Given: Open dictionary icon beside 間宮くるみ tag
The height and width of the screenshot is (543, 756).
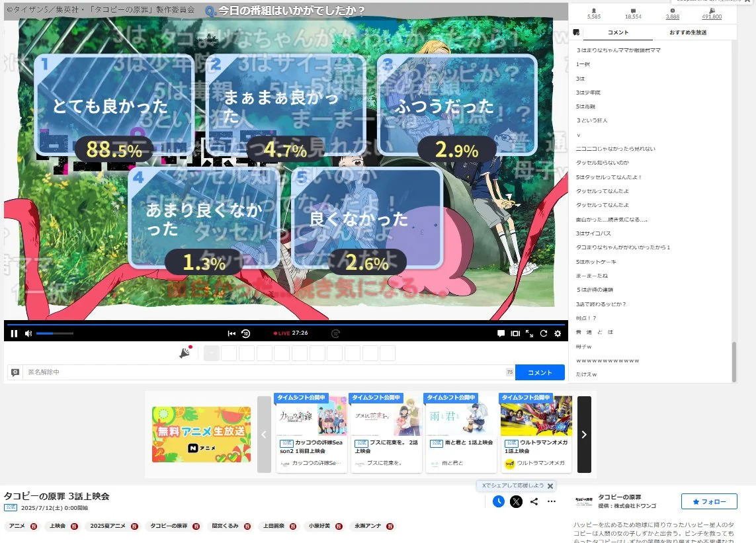Looking at the screenshot, I should (x=247, y=526).
